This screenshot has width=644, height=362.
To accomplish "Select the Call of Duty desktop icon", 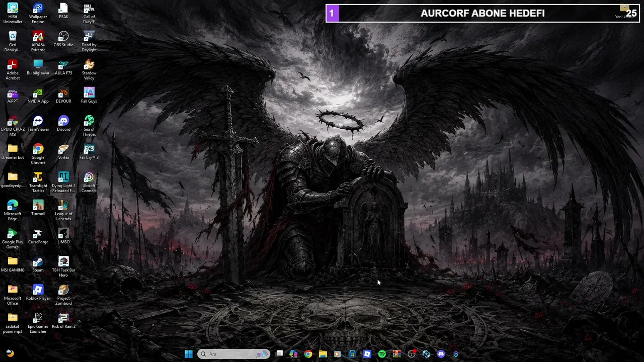I will pyautogui.click(x=89, y=14).
